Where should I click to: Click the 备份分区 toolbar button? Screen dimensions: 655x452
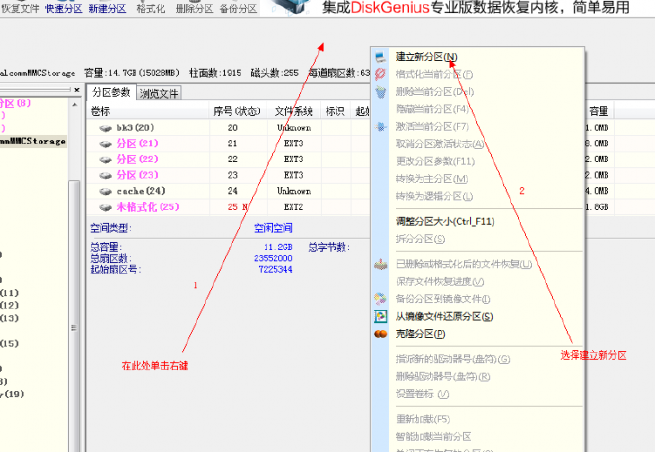[238, 8]
